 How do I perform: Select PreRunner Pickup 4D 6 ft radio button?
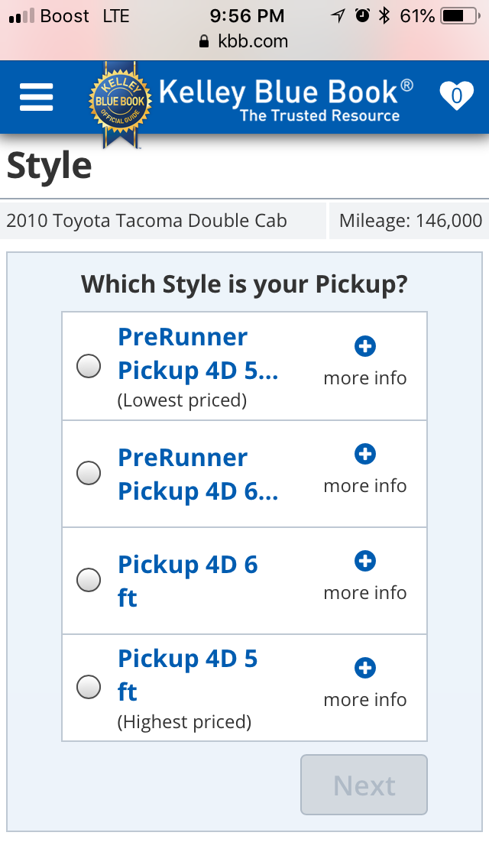(89, 473)
